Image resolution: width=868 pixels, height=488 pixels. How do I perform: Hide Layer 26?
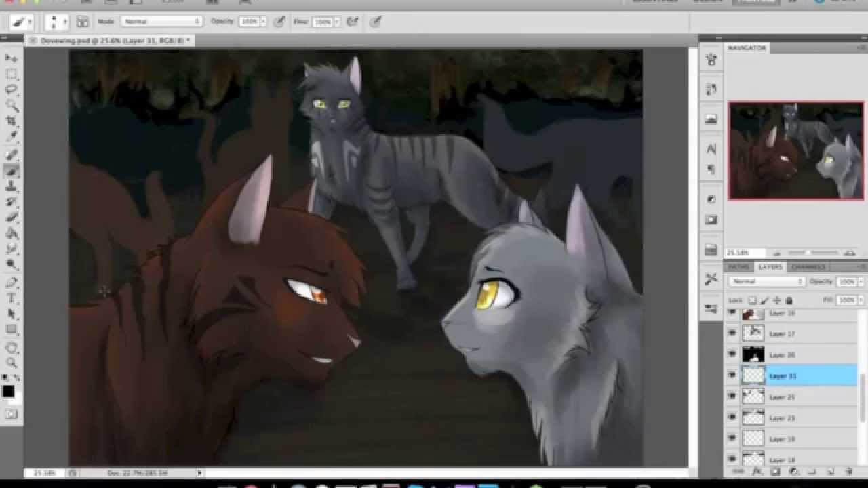click(x=732, y=354)
